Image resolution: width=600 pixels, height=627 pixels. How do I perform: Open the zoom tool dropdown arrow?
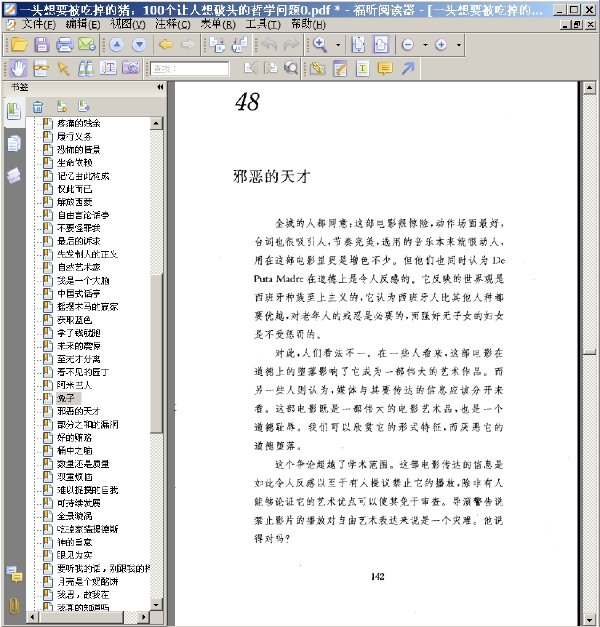point(338,45)
